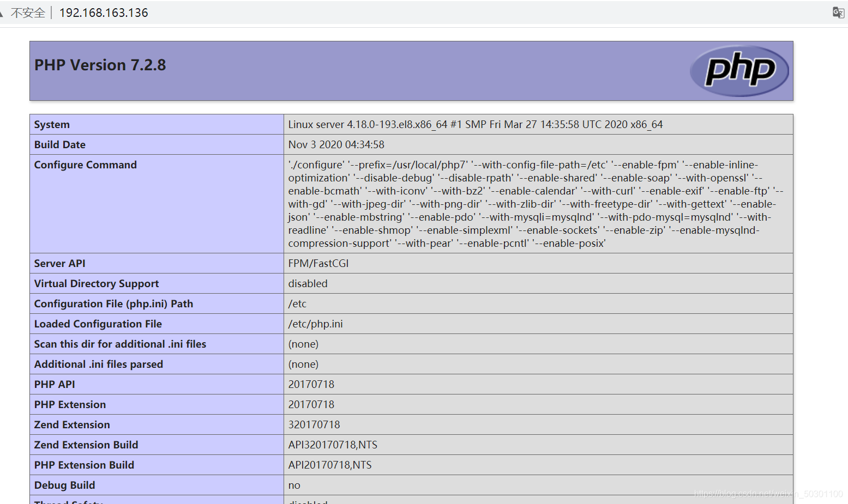This screenshot has height=504, width=848.
Task: Click the PHP Extension label
Action: (70, 404)
